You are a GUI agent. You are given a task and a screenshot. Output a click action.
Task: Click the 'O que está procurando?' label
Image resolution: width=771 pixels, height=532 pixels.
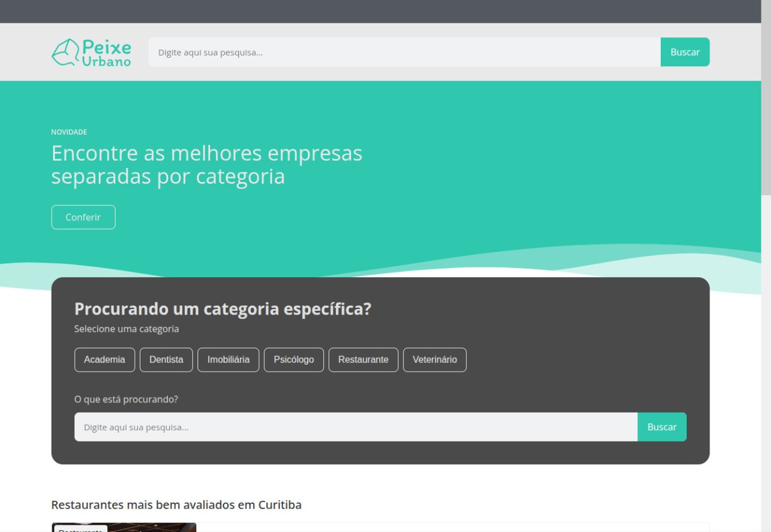pos(126,399)
